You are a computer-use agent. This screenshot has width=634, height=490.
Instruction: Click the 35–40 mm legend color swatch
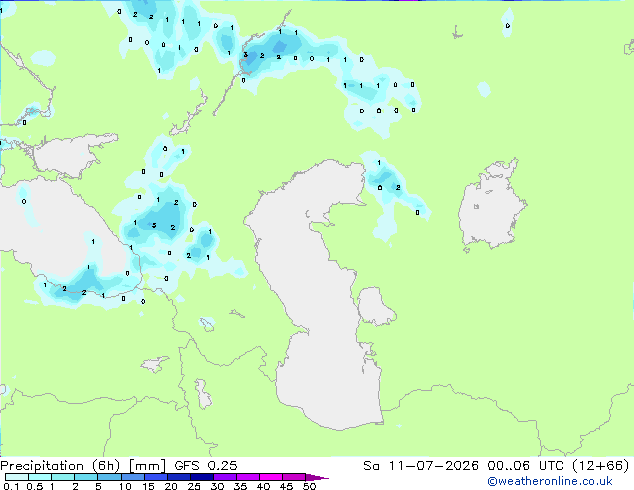coord(247,477)
